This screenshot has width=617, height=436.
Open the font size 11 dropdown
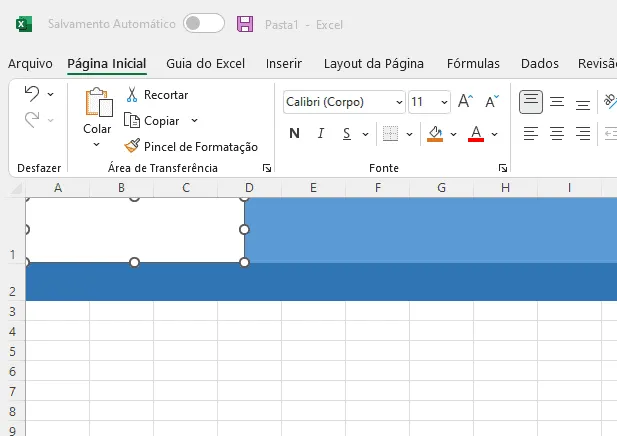[429, 102]
